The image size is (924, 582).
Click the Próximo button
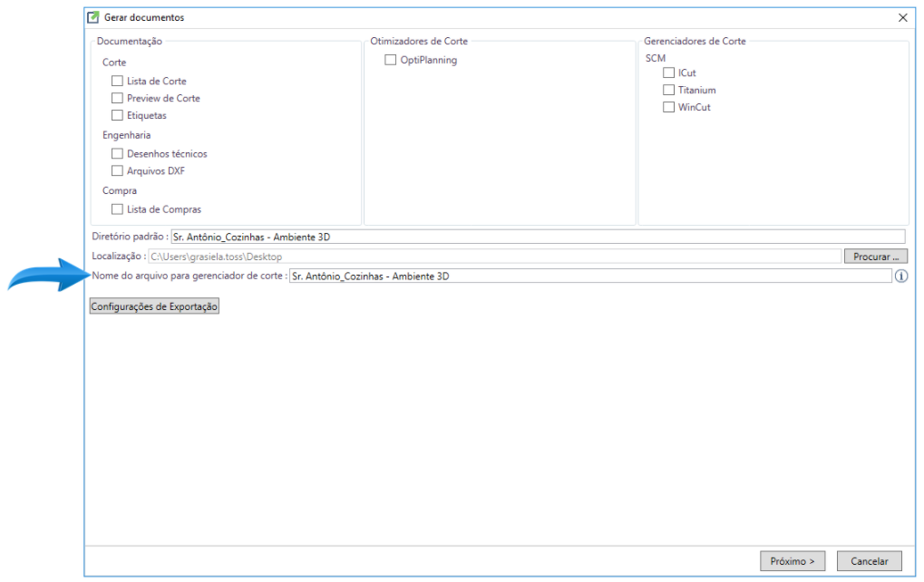(793, 561)
